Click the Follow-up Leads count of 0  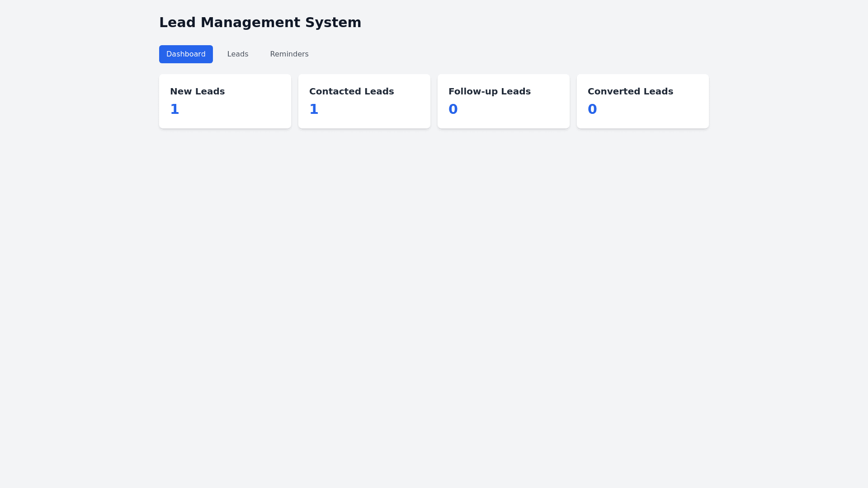click(453, 109)
